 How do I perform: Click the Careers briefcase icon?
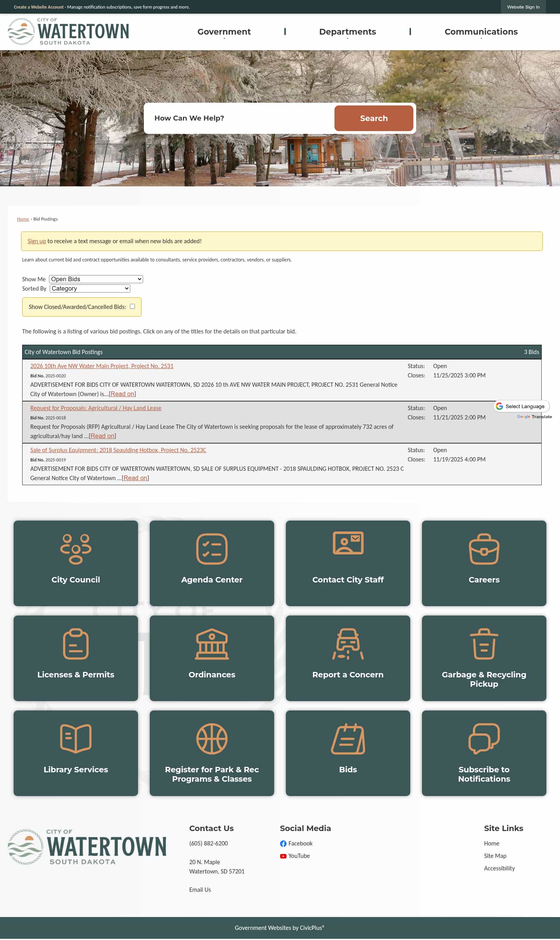484,549
